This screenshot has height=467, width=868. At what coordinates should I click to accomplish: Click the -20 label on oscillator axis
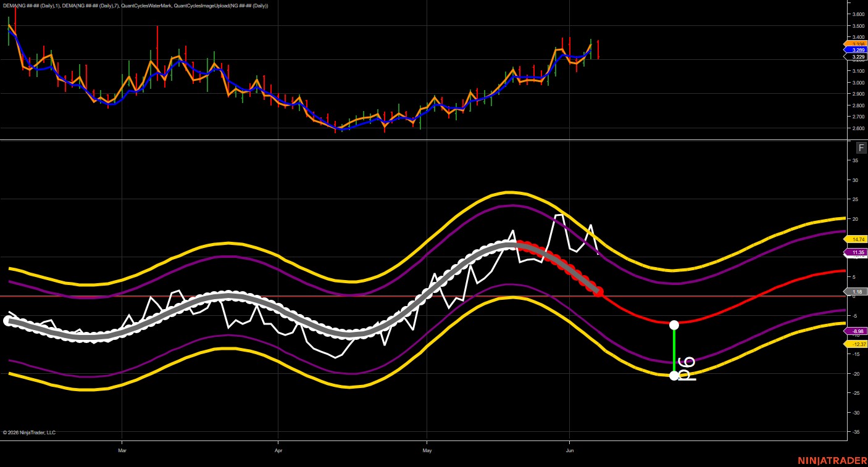point(855,374)
